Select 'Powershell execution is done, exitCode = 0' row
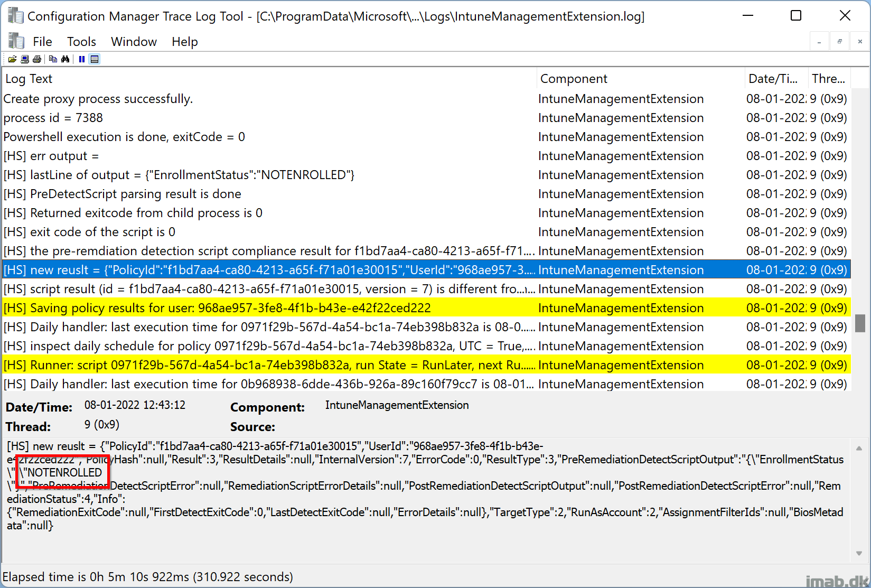 (x=427, y=137)
